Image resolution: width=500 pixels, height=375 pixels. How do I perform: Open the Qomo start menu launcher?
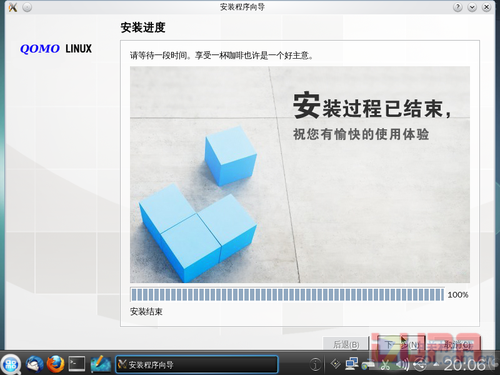click(11, 364)
